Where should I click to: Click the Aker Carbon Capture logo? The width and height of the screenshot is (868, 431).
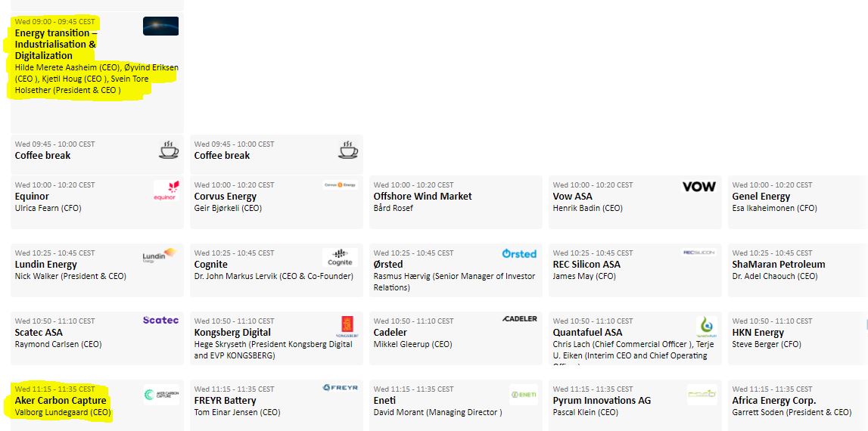point(161,395)
